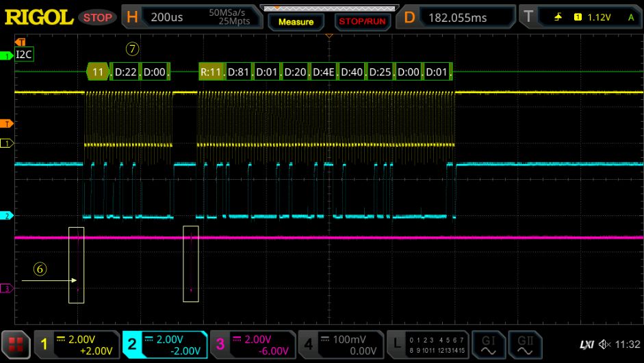Select decoded data packet D:4E

coord(324,72)
